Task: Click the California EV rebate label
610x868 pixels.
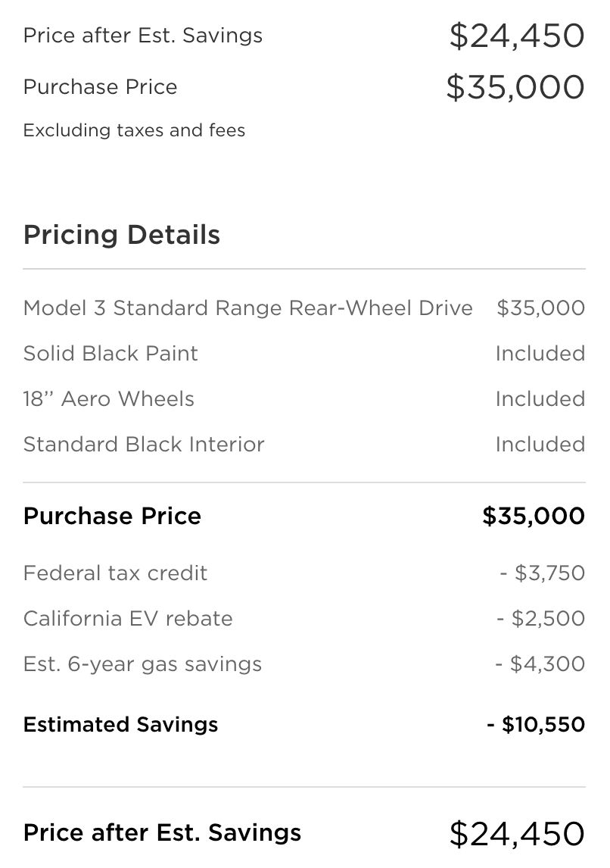Action: (128, 618)
